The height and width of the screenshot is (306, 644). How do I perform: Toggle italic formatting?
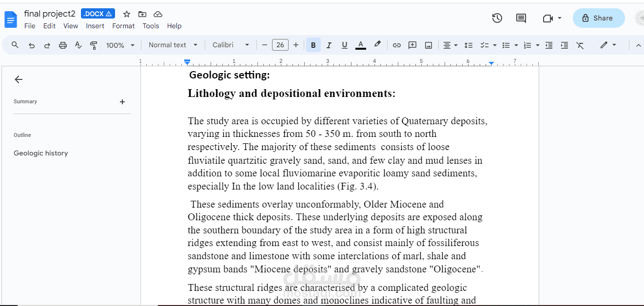[x=329, y=45]
